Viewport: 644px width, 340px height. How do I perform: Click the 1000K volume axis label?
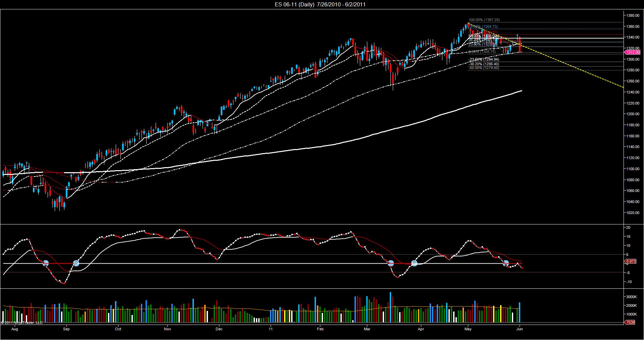[x=631, y=315]
